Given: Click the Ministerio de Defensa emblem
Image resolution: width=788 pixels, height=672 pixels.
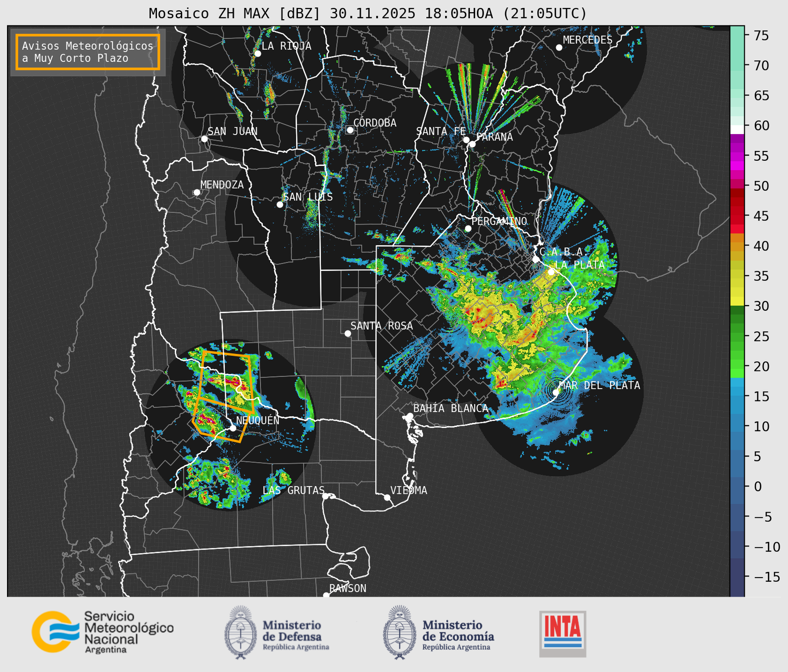Looking at the screenshot, I should click(240, 632).
